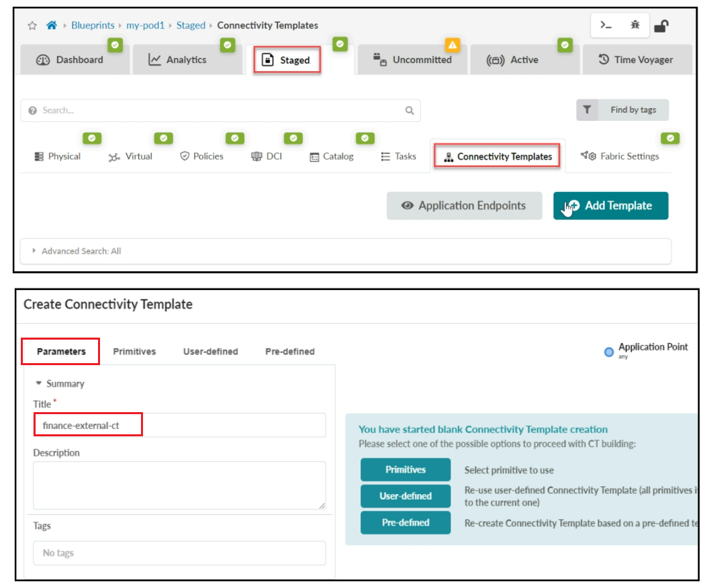Click the Description text area

[179, 485]
